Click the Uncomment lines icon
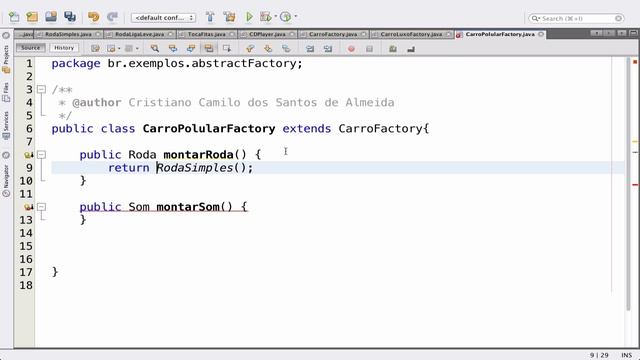This screenshot has width=640, height=360. (411, 49)
